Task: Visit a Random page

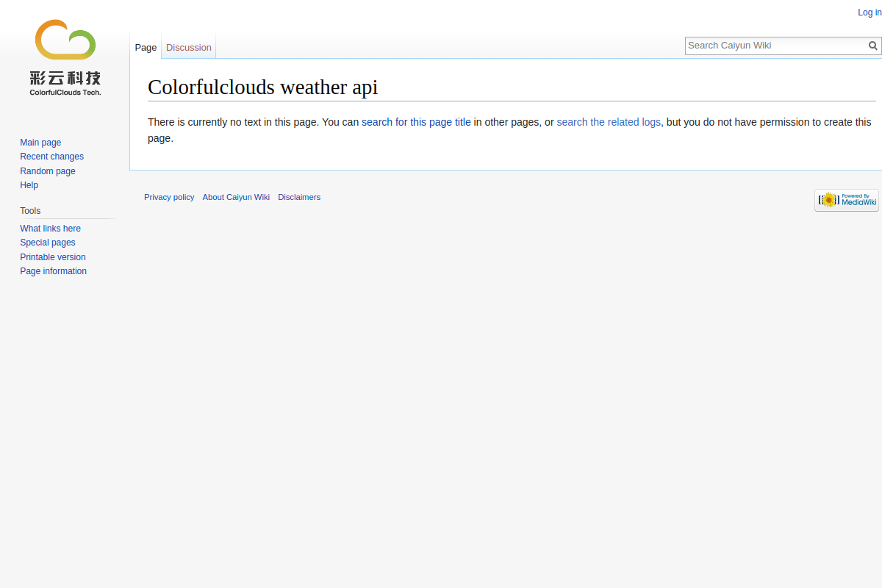Action: [x=48, y=171]
